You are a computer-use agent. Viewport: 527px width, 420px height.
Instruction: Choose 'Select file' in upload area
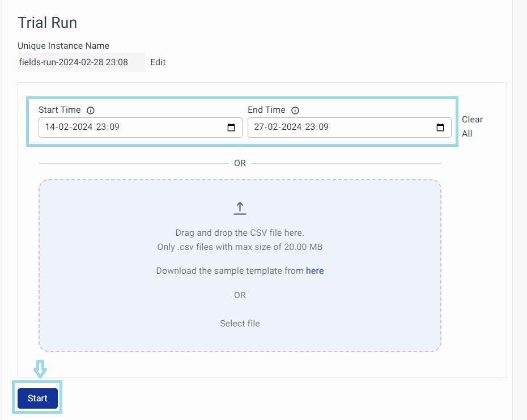240,324
